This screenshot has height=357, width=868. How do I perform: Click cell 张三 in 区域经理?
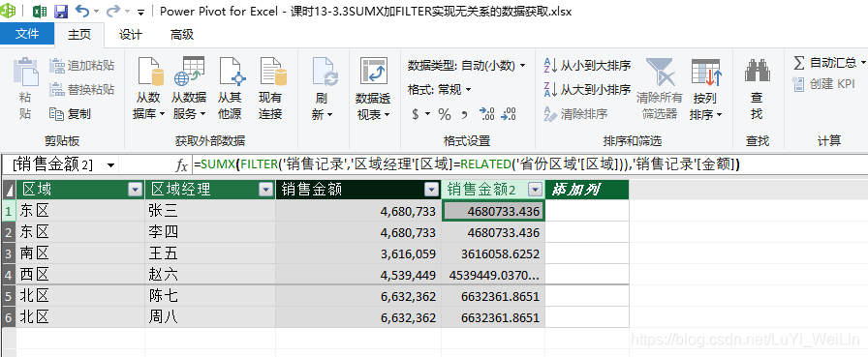(210, 211)
